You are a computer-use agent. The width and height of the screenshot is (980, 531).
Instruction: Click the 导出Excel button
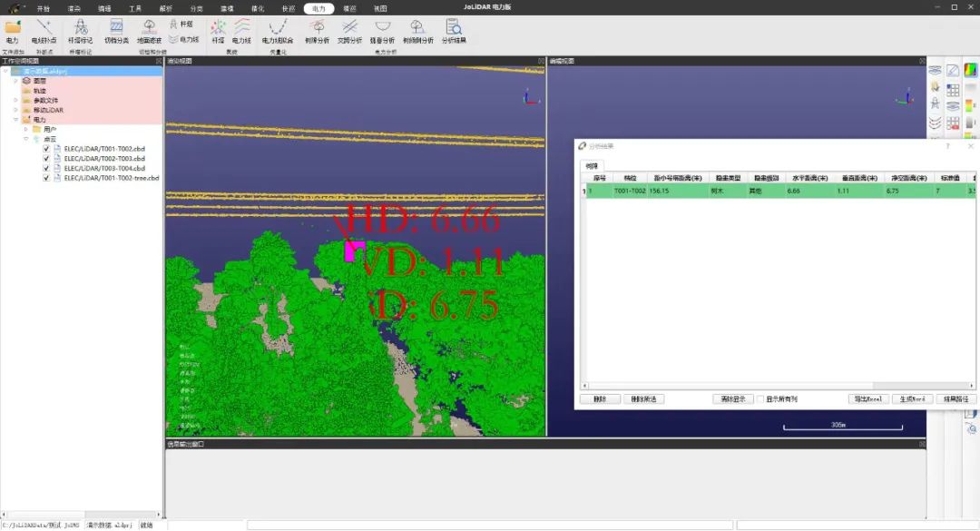click(867, 399)
